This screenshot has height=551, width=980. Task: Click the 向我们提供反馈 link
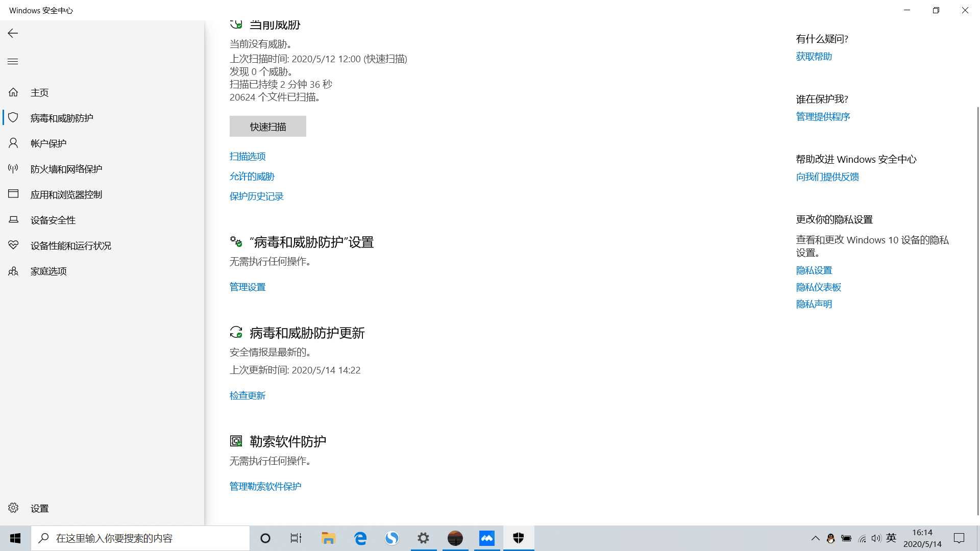point(828,177)
